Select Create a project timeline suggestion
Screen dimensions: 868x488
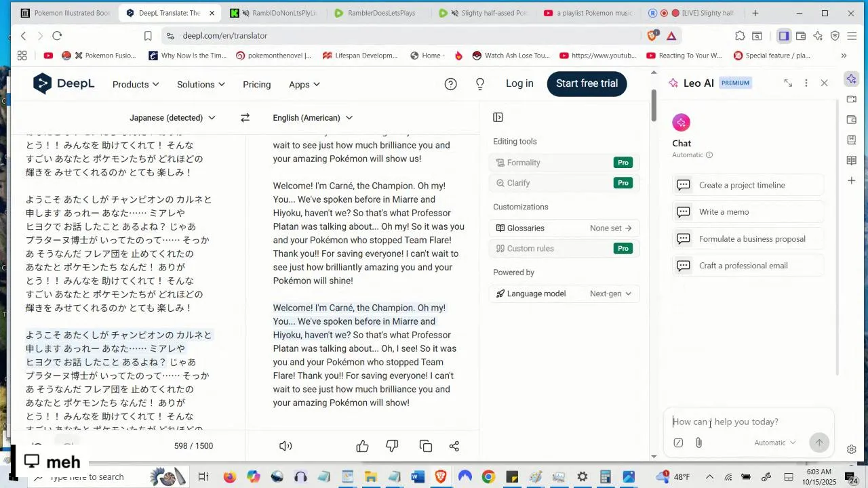[x=747, y=185]
